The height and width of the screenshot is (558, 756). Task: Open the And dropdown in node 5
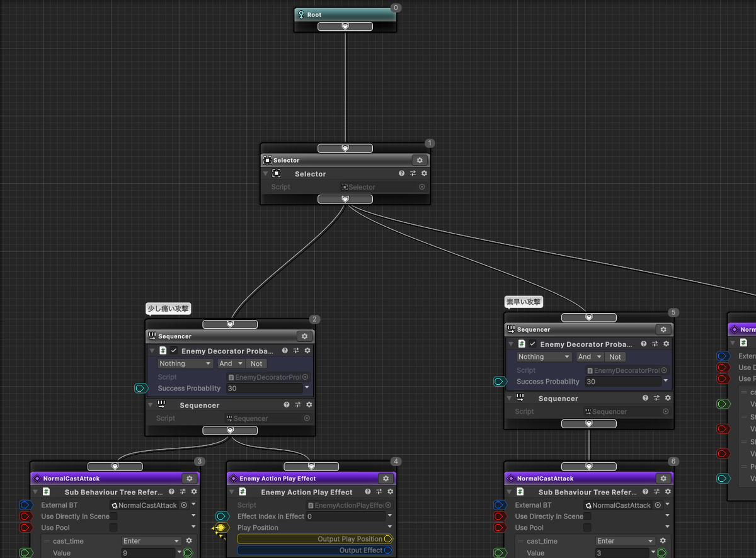point(590,356)
